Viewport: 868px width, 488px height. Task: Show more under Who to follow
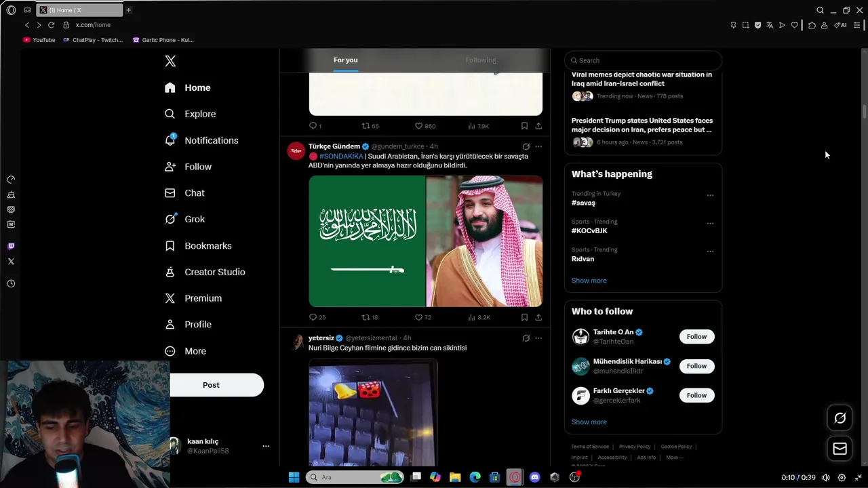(x=589, y=422)
